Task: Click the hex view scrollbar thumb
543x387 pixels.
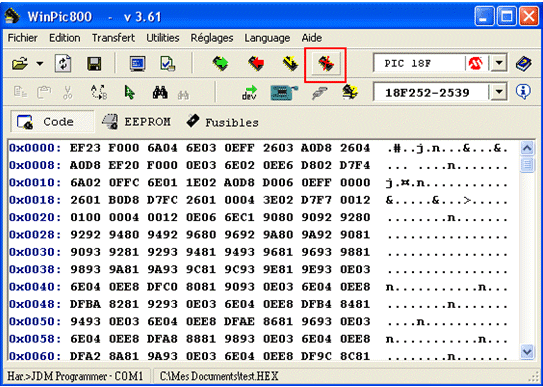Action: (527, 164)
